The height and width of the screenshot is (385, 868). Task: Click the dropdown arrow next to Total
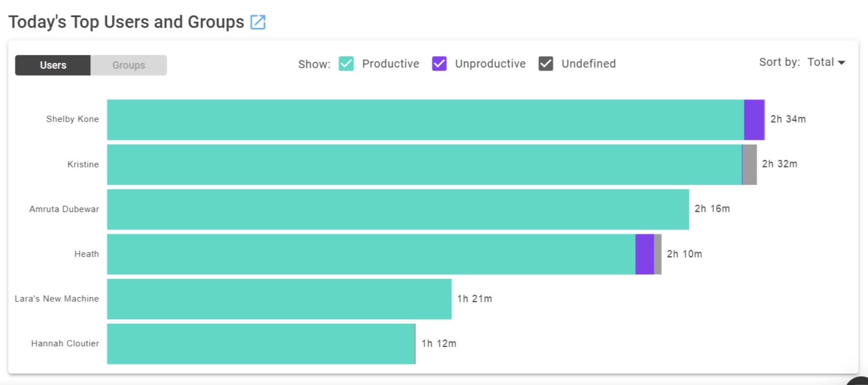tap(841, 63)
